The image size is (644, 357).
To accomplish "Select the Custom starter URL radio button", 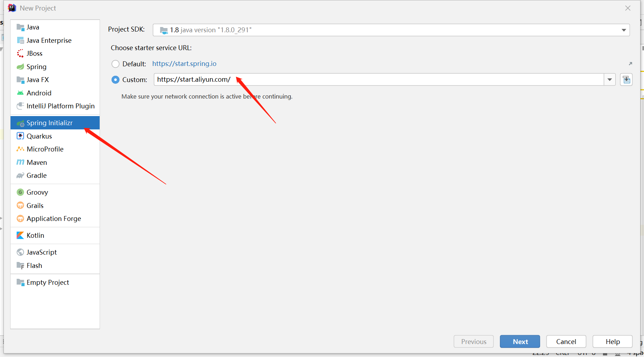I will (115, 80).
